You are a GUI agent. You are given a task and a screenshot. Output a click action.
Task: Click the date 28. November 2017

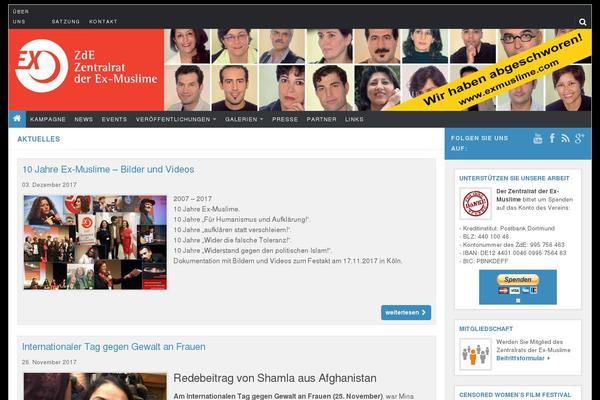(x=49, y=362)
